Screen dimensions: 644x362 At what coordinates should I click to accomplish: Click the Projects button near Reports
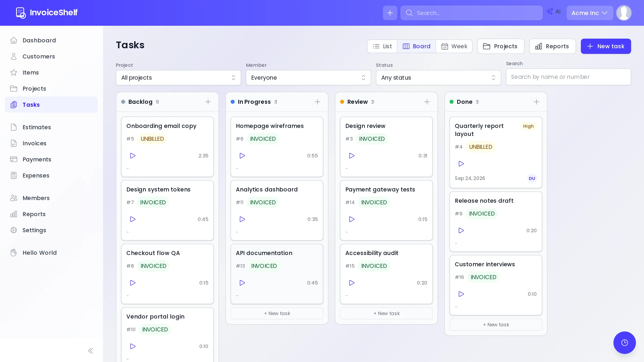pos(501,46)
